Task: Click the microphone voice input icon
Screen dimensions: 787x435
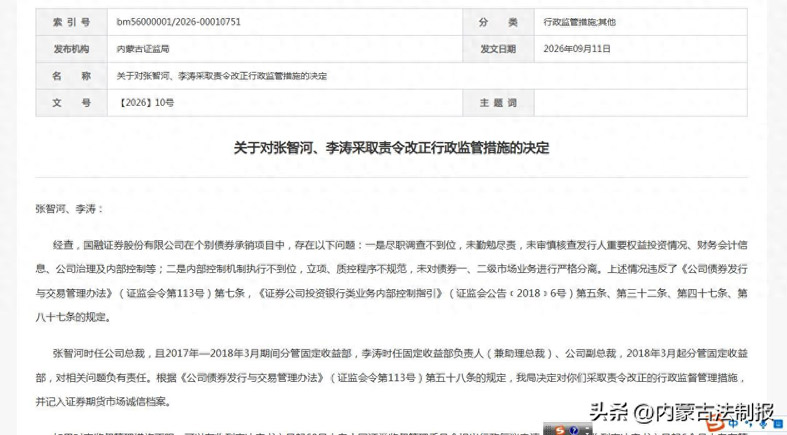Action: point(763,424)
